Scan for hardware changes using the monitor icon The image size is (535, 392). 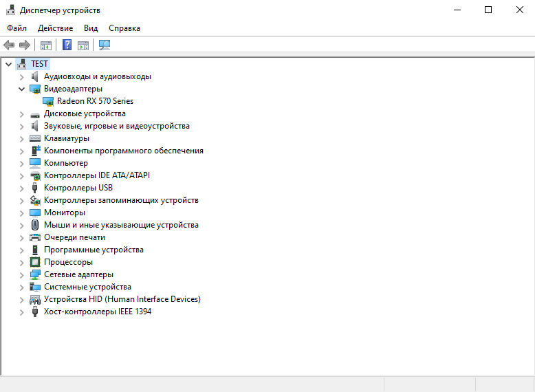pyautogui.click(x=105, y=45)
